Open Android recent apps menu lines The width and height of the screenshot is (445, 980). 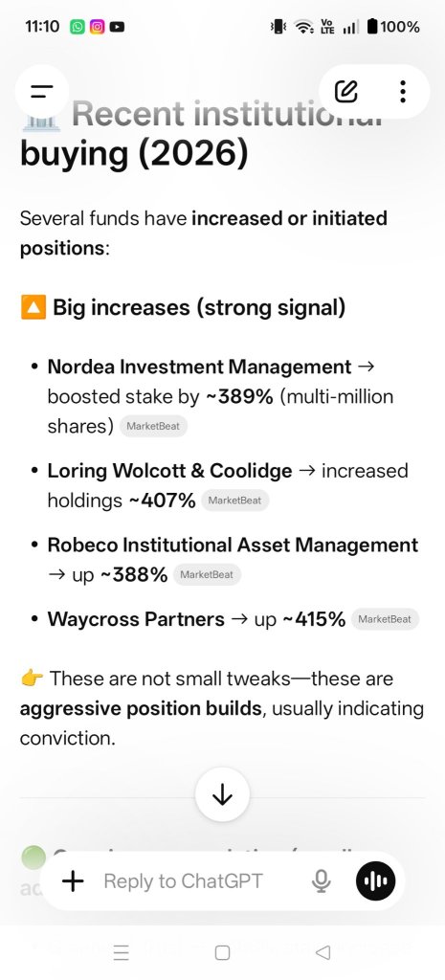pyautogui.click(x=122, y=952)
